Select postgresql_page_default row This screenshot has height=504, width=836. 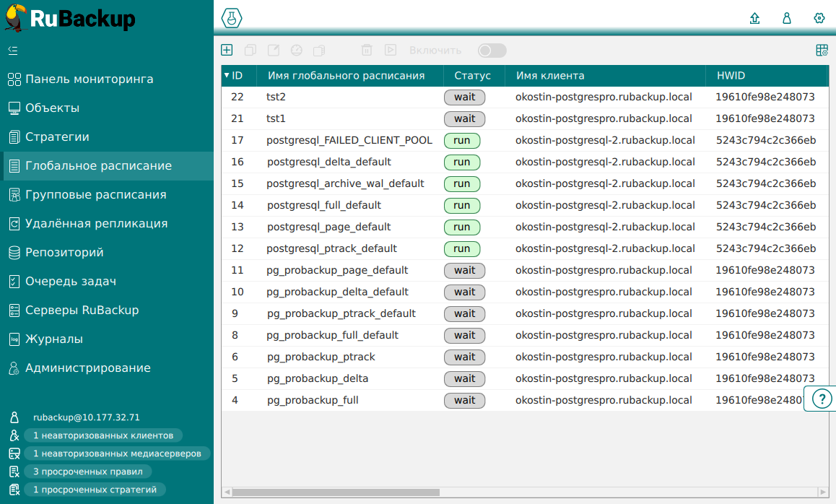(525, 227)
